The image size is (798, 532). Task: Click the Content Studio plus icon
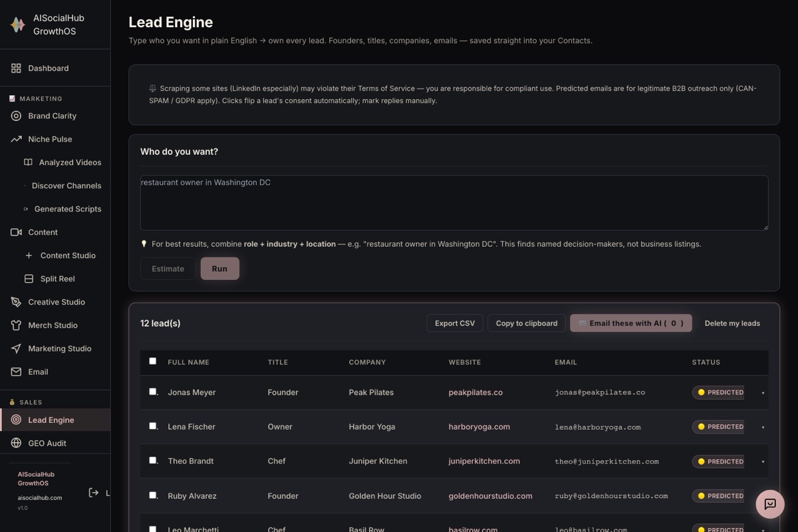29,255
